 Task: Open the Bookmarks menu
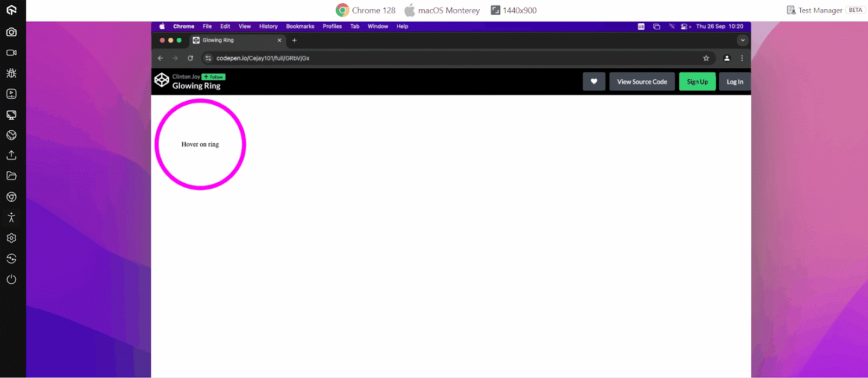pyautogui.click(x=300, y=26)
